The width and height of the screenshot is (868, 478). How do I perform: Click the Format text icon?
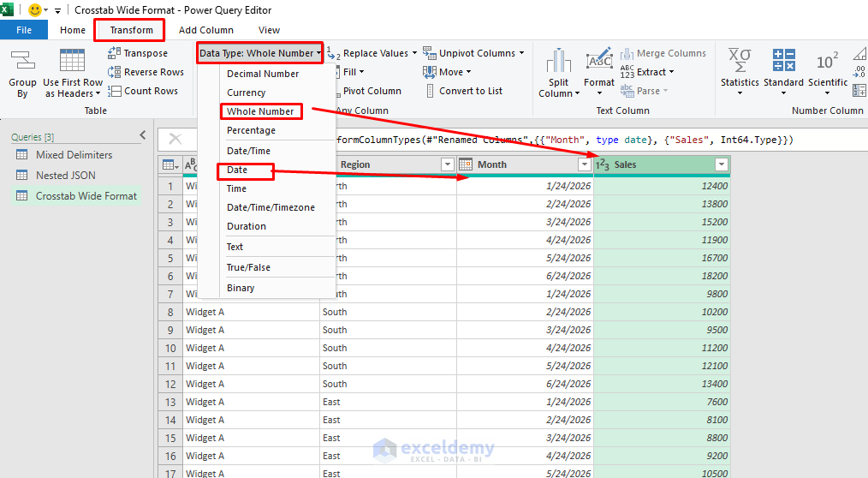(x=599, y=60)
